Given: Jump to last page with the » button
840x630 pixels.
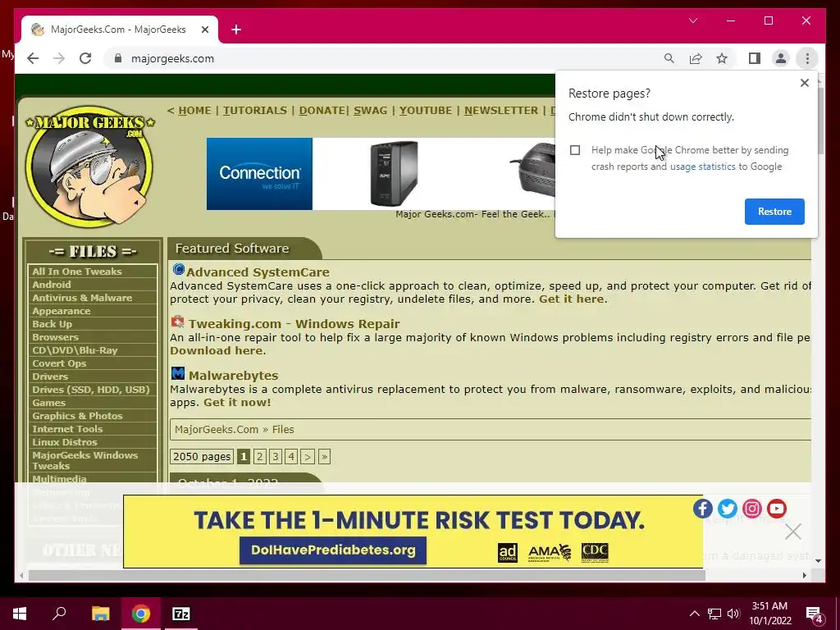Looking at the screenshot, I should [324, 456].
